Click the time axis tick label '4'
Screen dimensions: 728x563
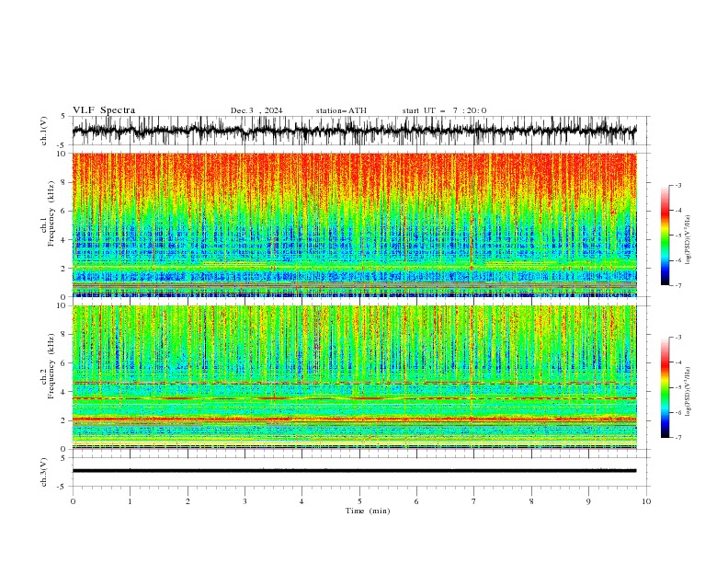point(301,501)
